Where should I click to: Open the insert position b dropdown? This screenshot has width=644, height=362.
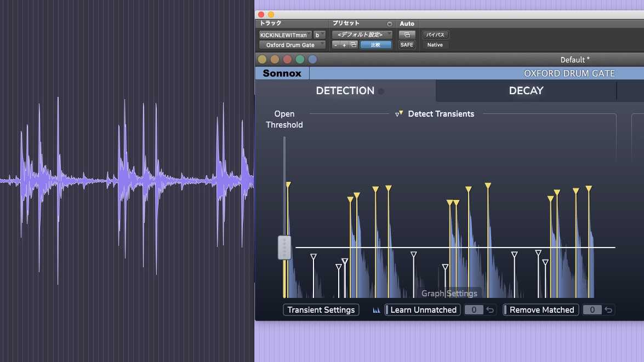pyautogui.click(x=319, y=35)
